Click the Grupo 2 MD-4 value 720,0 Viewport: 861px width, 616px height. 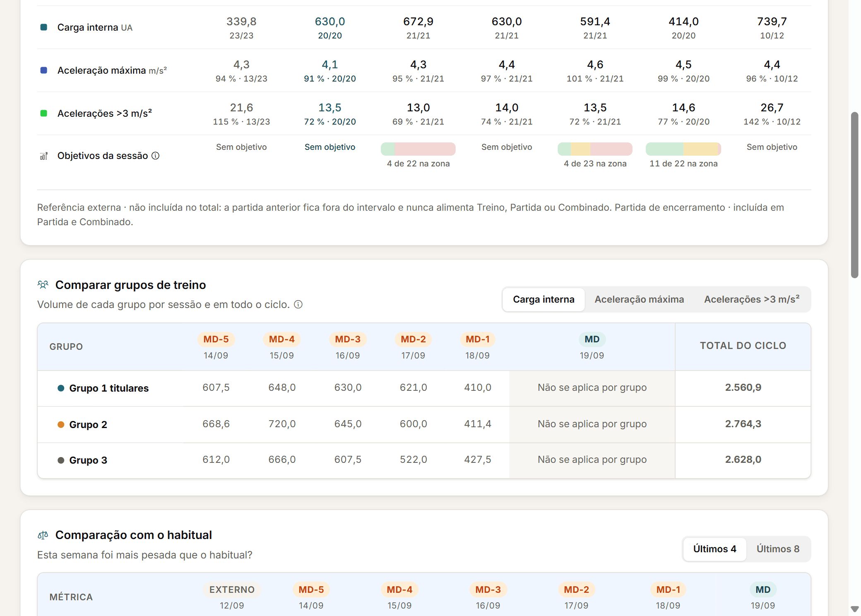click(282, 424)
